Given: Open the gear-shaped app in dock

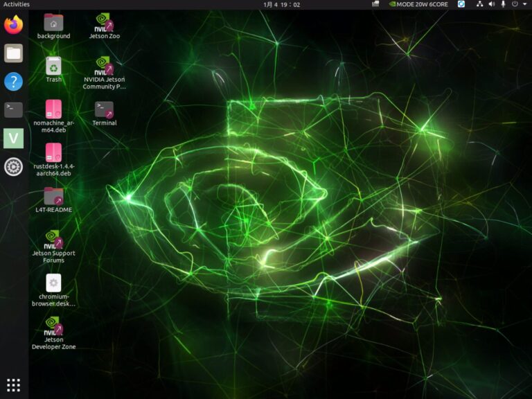Looking at the screenshot, I should pos(13,166).
